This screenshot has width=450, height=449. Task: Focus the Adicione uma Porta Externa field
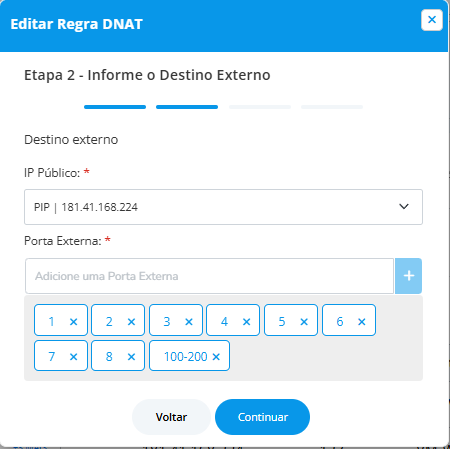pyautogui.click(x=209, y=276)
